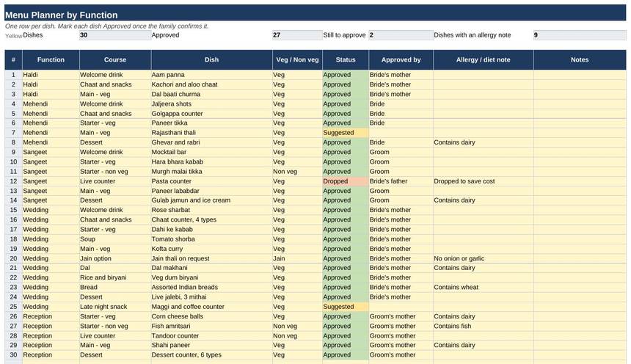
Task: Select the Paneer lababdar cell
Action: [211, 191]
